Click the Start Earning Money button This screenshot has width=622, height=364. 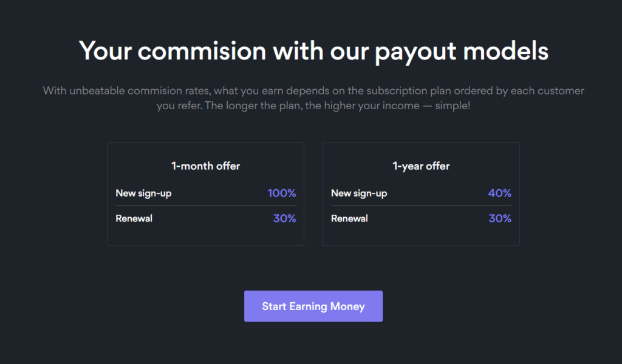click(313, 306)
